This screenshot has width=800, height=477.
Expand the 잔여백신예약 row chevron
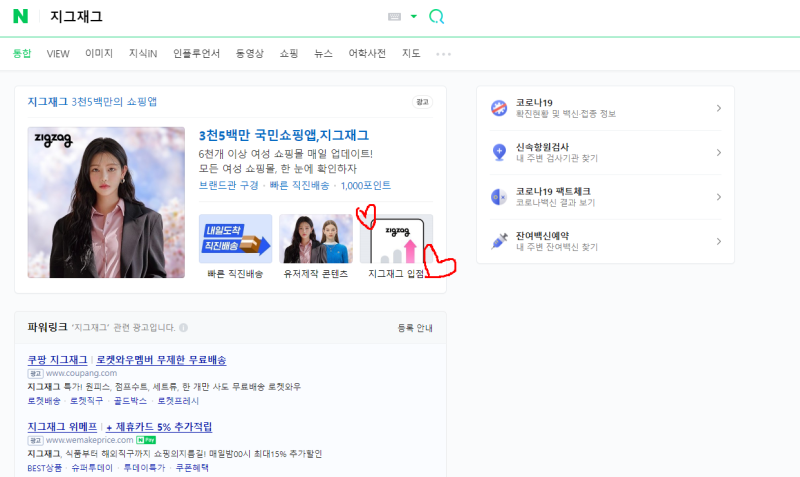(718, 241)
